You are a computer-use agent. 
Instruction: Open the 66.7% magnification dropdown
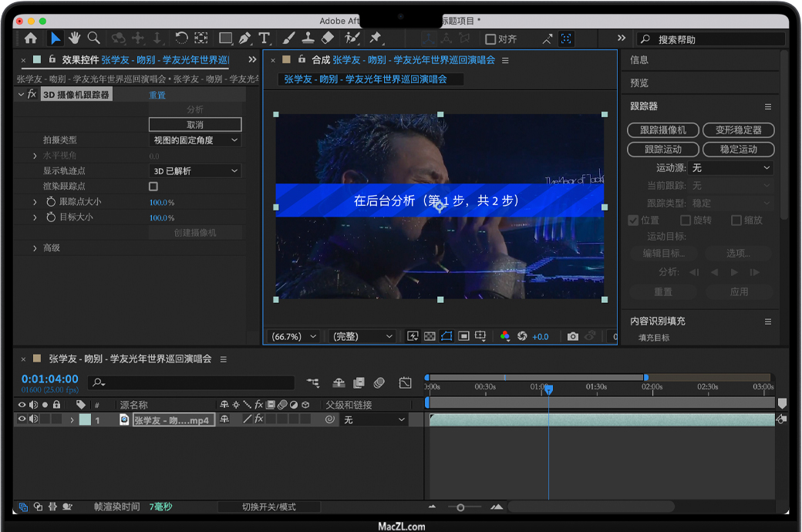coord(294,336)
